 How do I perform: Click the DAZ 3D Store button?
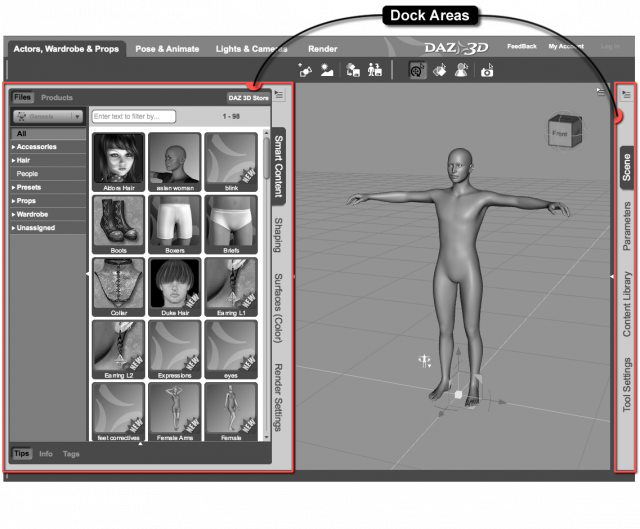click(x=248, y=98)
